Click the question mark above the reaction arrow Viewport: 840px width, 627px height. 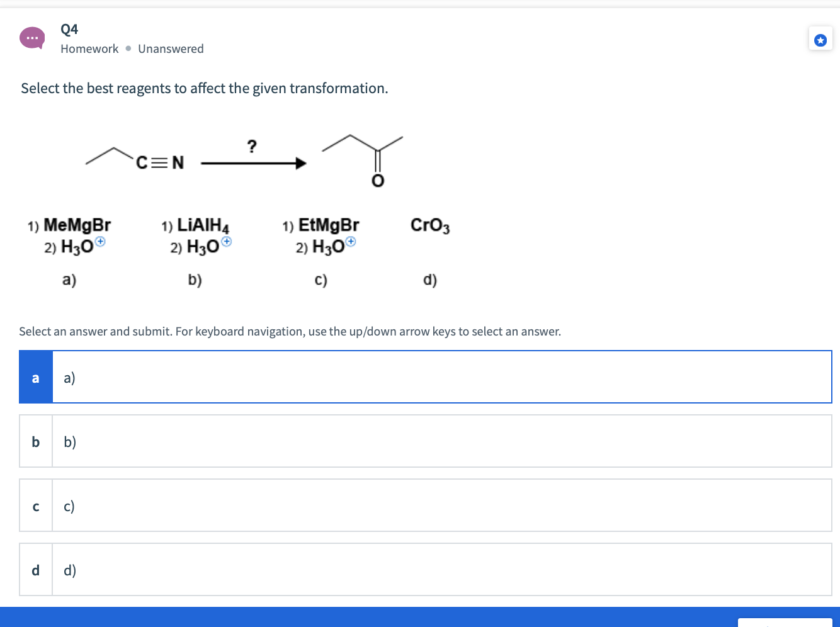coord(252,147)
